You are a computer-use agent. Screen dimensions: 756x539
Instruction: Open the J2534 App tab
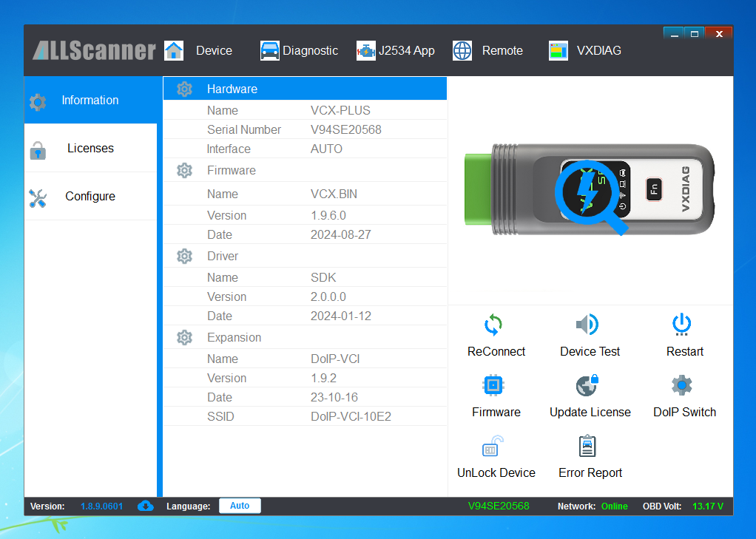[396, 51]
